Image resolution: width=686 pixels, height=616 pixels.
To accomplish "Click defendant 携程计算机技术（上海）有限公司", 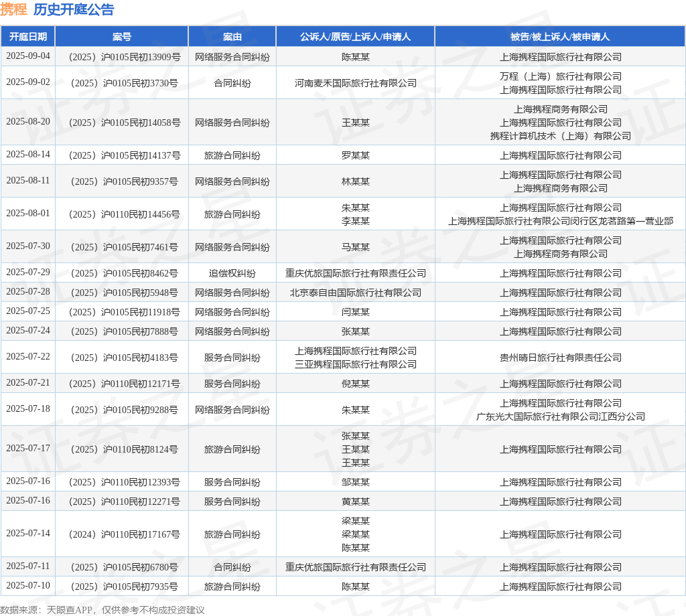I will 561,136.
